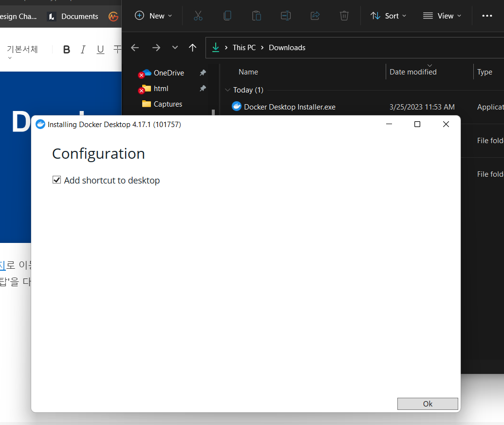Minimize the Docker Desktop installer window
This screenshot has height=425, width=504.
(x=389, y=124)
